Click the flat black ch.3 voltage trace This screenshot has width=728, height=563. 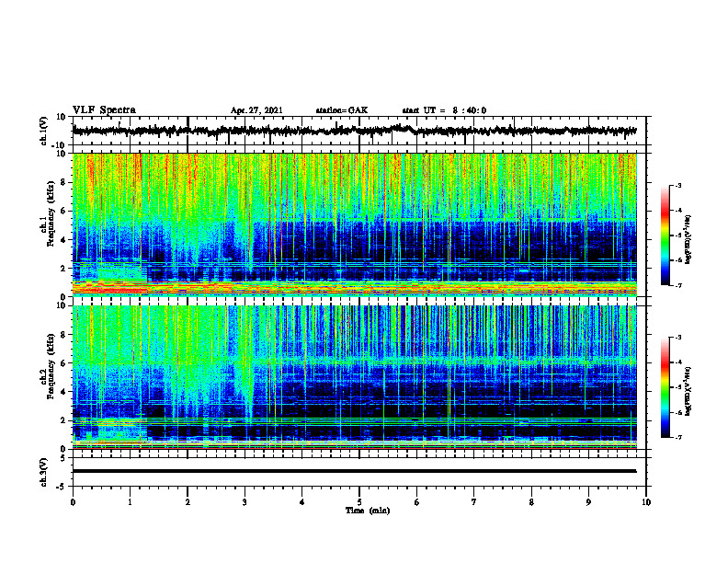pos(354,471)
